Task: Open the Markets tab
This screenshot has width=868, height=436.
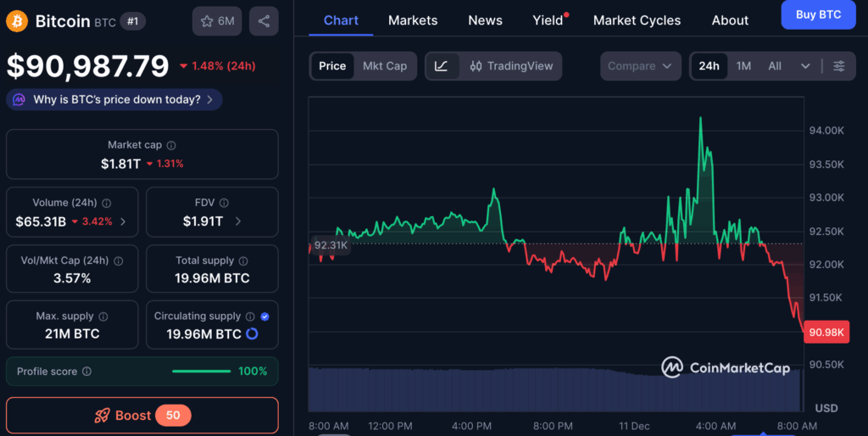Action: (x=413, y=20)
